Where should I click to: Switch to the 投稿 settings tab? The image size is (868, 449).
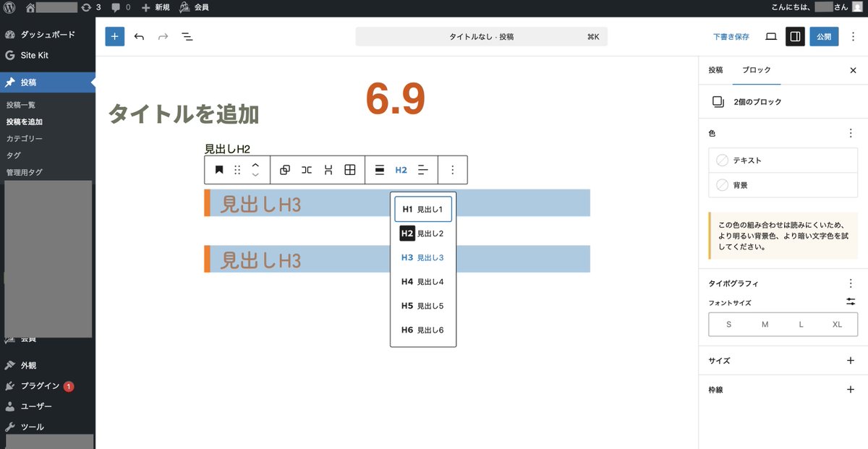pos(715,70)
